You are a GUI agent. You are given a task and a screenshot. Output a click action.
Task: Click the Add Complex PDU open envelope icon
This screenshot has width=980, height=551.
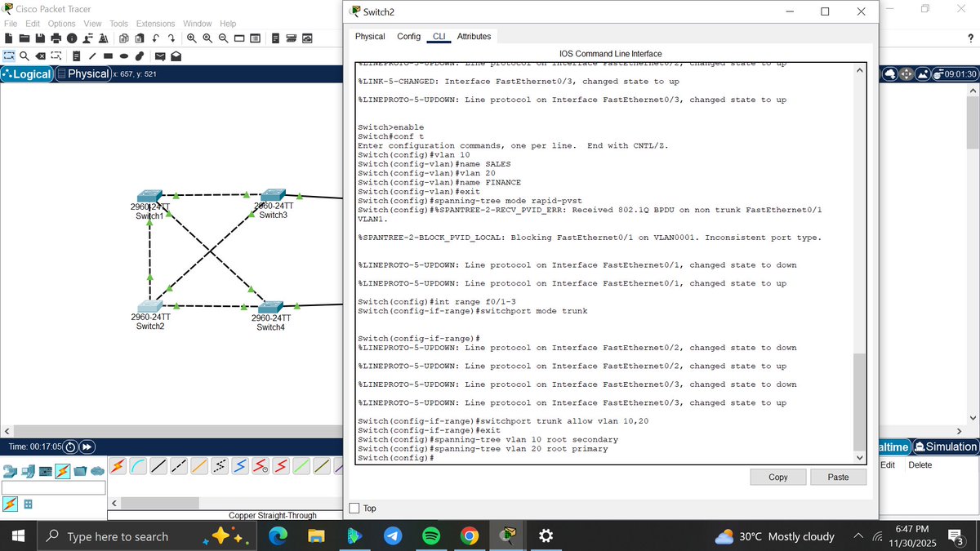(x=176, y=56)
